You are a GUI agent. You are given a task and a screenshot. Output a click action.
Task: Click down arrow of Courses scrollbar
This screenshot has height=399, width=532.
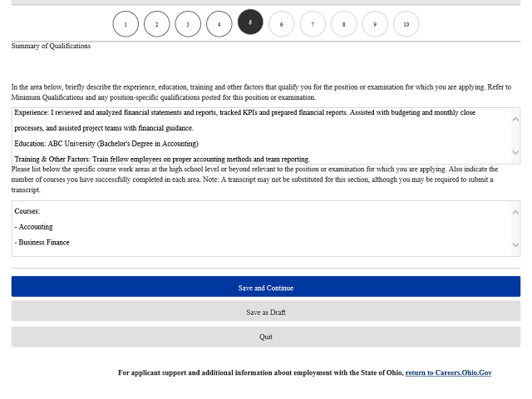(515, 244)
